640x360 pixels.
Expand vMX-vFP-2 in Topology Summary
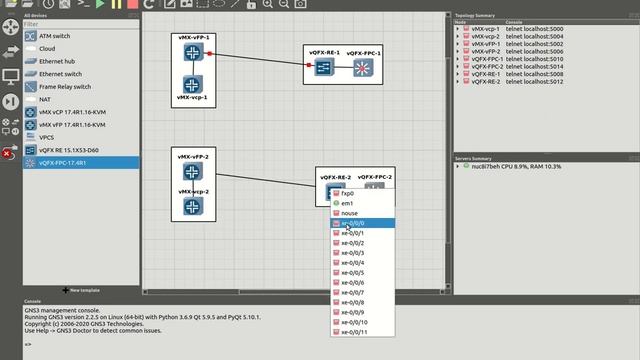pos(458,51)
